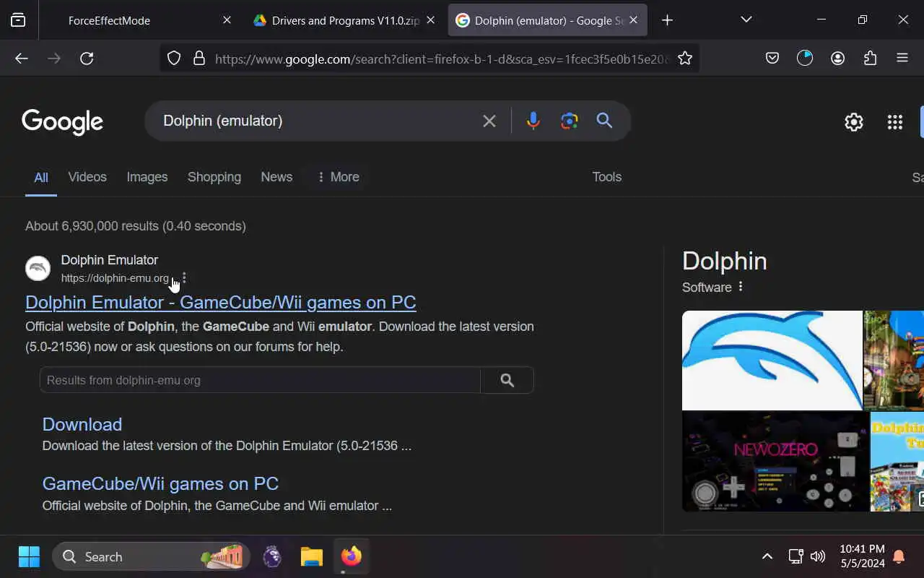Click the Firefox account profile icon
Viewport: 924px width, 578px height.
pyautogui.click(x=837, y=59)
